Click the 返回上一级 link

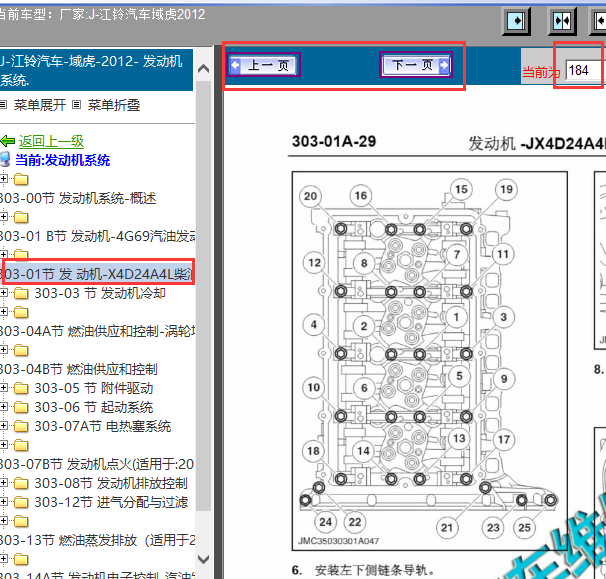click(x=51, y=141)
